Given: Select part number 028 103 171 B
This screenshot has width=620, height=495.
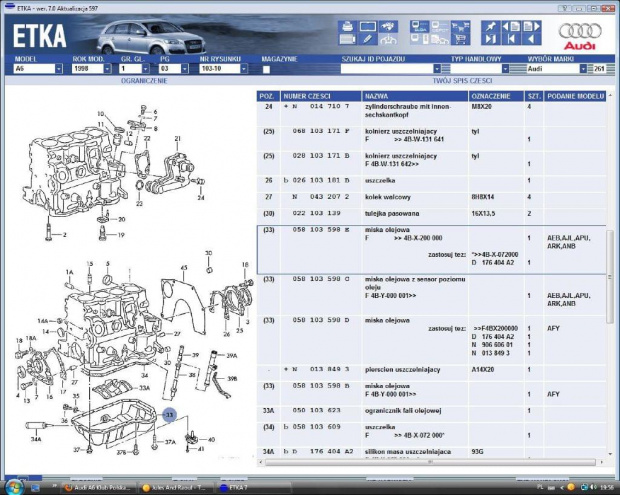Looking at the screenshot, I should point(321,156).
